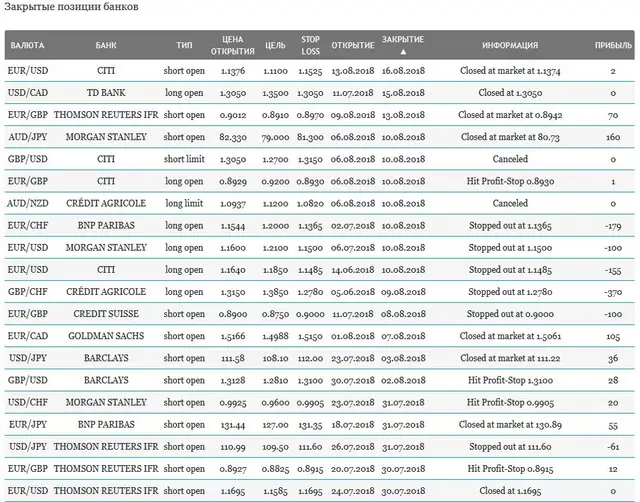Click profit value -61
Viewport: 640px width, 502px height.
coord(613,446)
